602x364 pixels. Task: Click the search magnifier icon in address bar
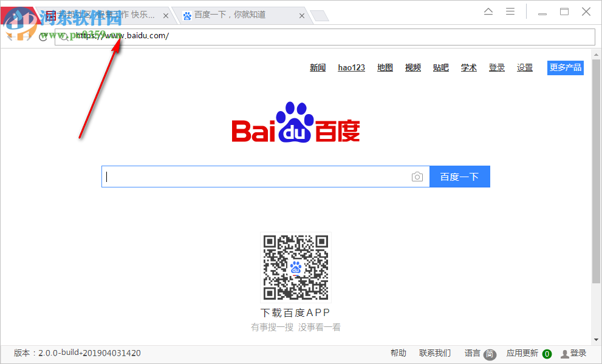point(64,36)
